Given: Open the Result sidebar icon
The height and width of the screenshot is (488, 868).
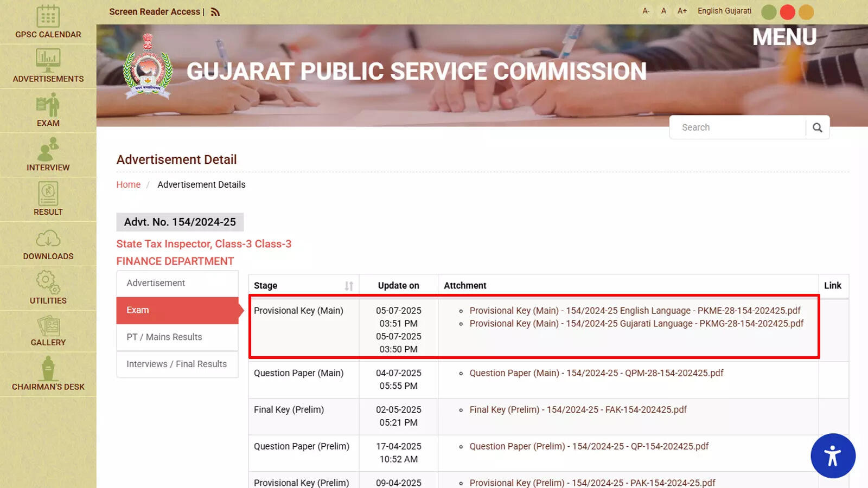Looking at the screenshot, I should [48, 194].
